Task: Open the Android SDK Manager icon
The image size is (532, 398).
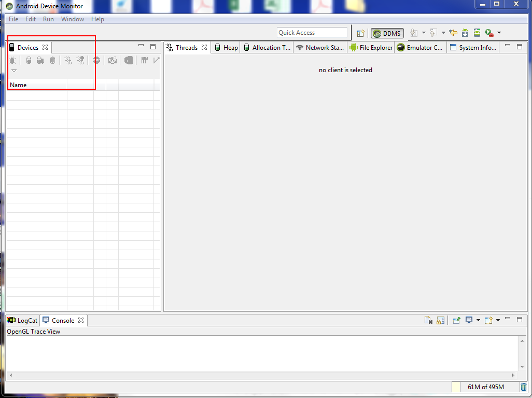Action: point(465,33)
